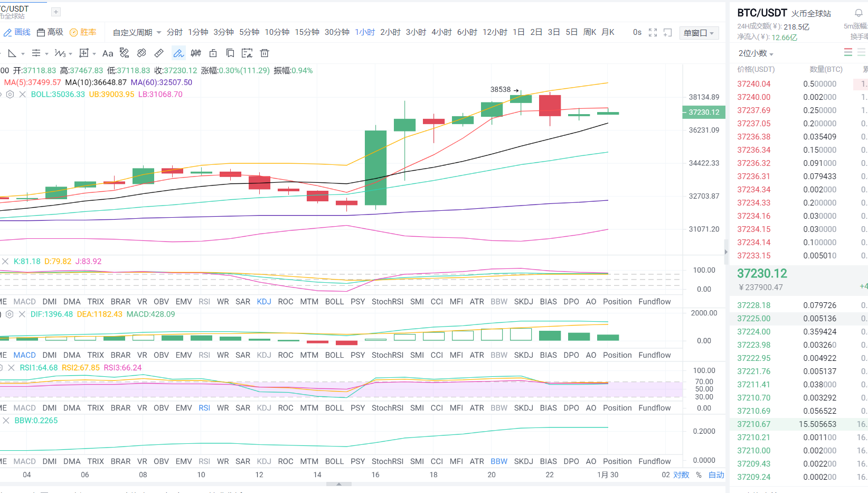Image resolution: width=868 pixels, height=493 pixels.
Task: Select the diagonal ruler measurement tool
Action: tap(159, 53)
